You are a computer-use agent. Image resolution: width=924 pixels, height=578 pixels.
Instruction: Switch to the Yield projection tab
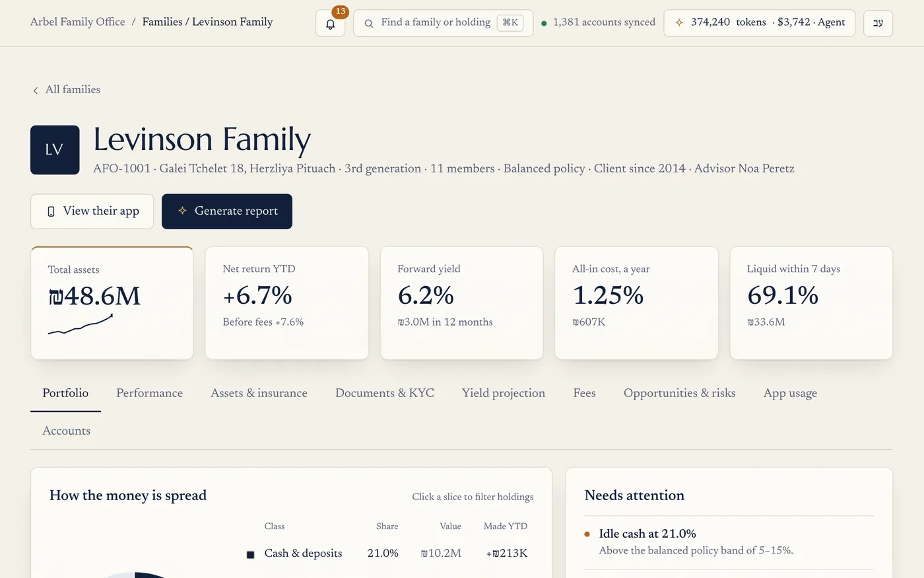point(504,393)
